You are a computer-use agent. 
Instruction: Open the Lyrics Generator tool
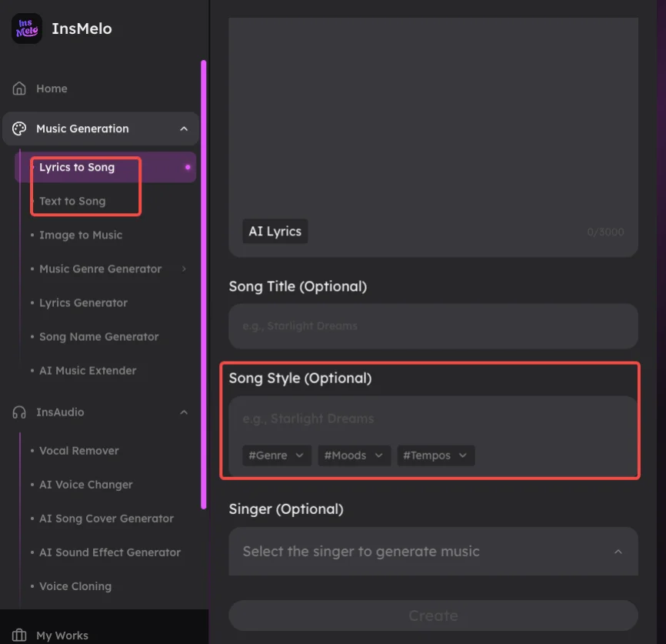[x=82, y=302]
